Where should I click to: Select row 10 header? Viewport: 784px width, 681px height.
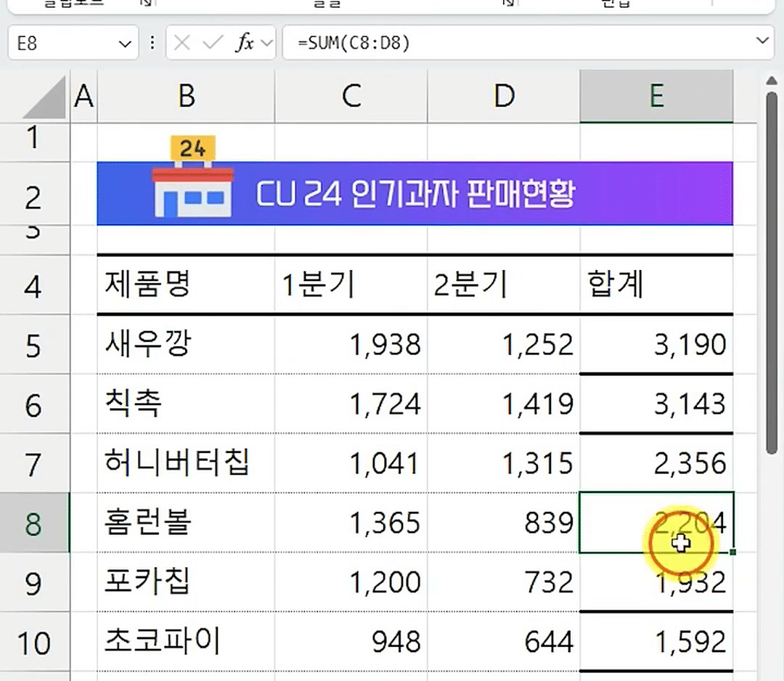(x=34, y=642)
